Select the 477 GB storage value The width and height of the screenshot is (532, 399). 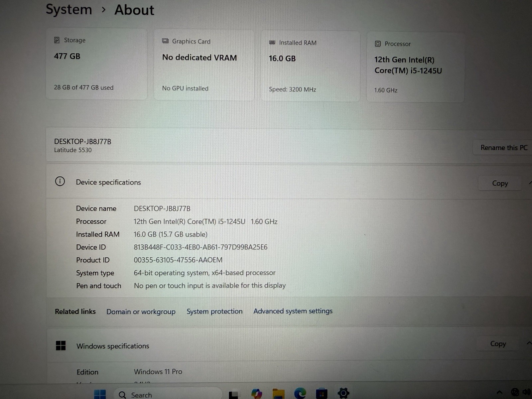coord(67,56)
